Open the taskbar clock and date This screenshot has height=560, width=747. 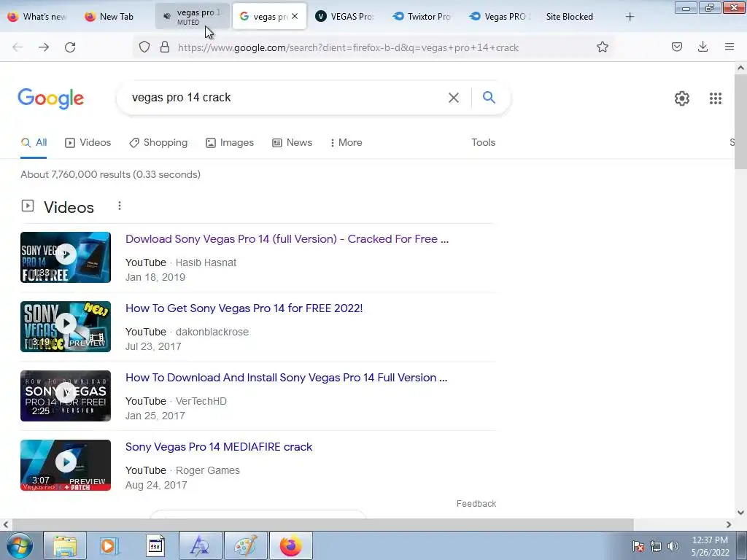click(710, 546)
